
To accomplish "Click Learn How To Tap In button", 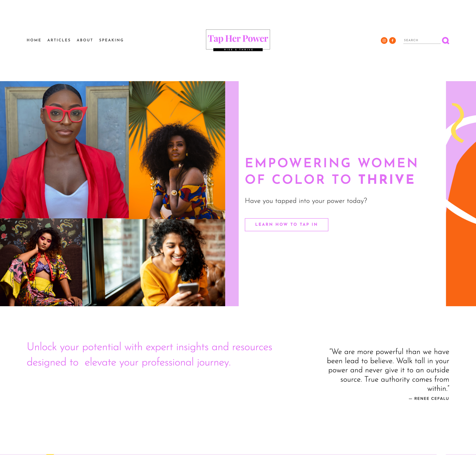I will [287, 225].
